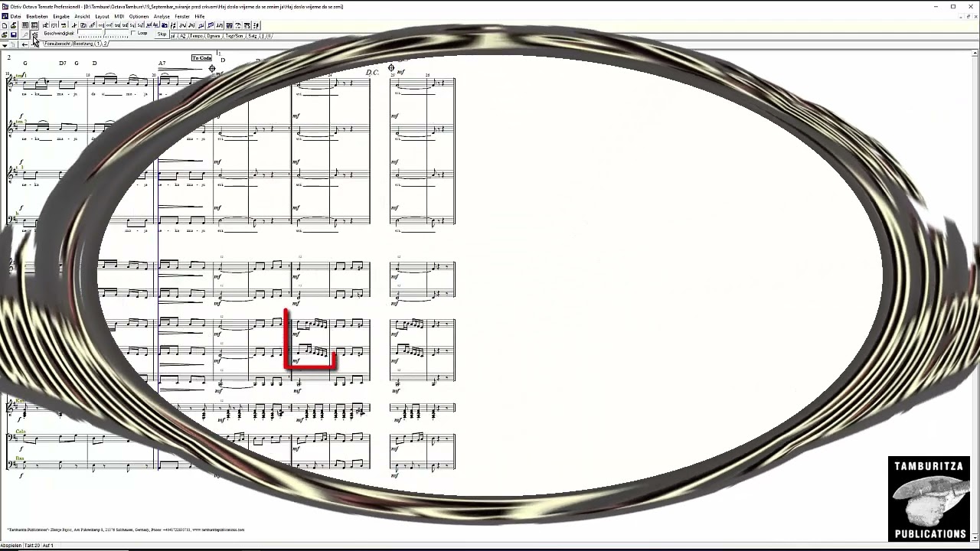Click the D7 chord symbol
The height and width of the screenshot is (551, 980).
(63, 64)
